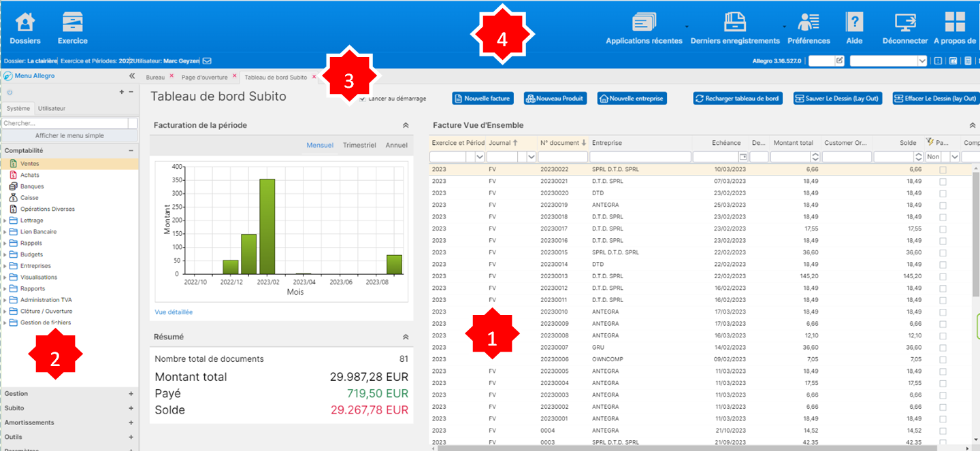
Task: Switch to Page d'ouverture tab
Action: [x=205, y=77]
